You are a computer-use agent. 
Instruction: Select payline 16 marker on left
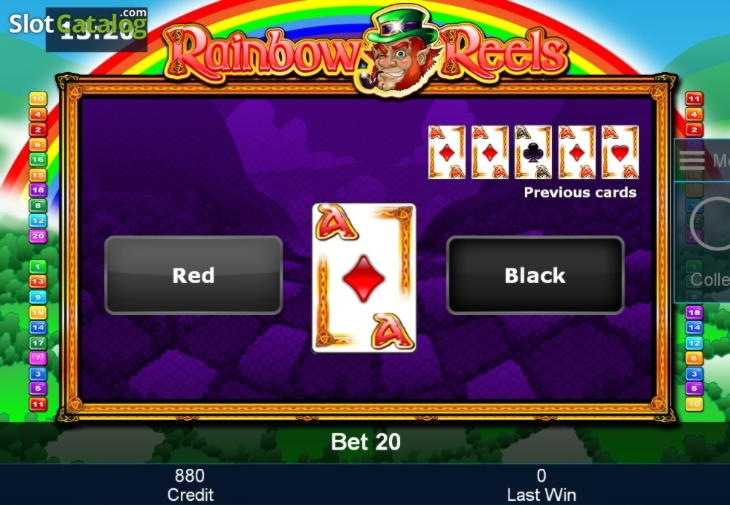click(38, 160)
